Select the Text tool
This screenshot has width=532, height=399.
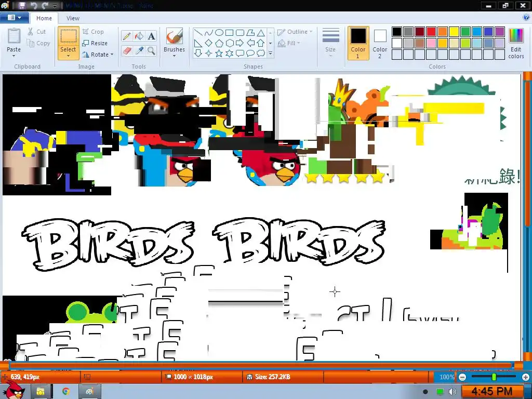tap(152, 36)
